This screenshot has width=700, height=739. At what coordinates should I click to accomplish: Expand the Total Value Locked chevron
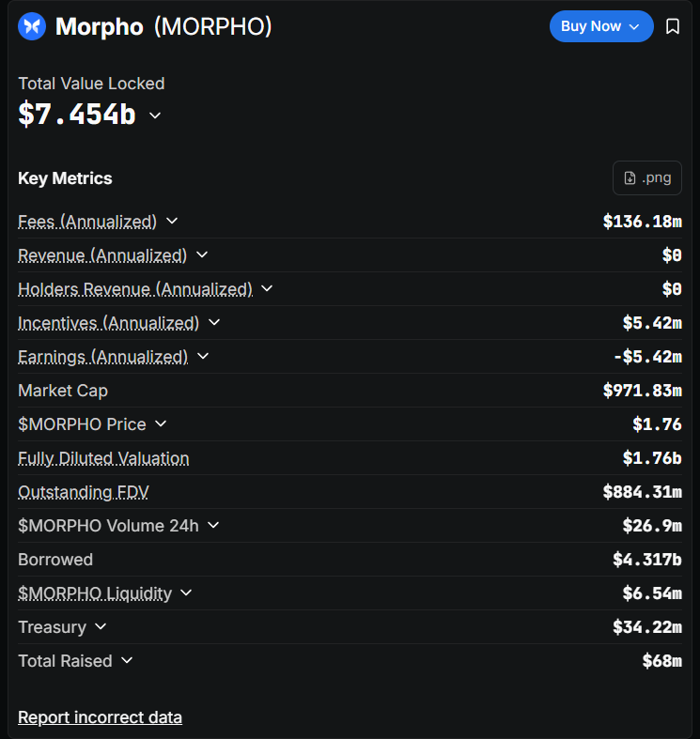155,115
